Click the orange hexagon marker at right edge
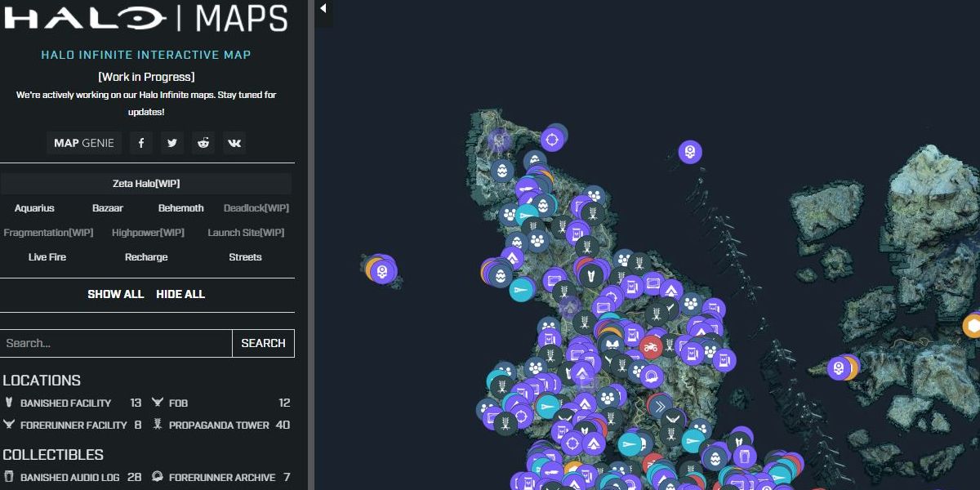The width and height of the screenshot is (980, 490). (x=973, y=326)
